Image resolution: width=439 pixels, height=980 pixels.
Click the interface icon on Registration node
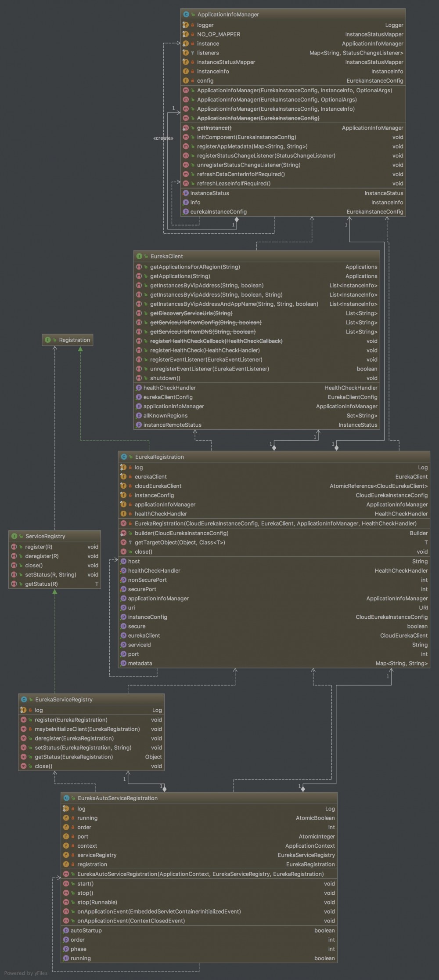coord(48,340)
